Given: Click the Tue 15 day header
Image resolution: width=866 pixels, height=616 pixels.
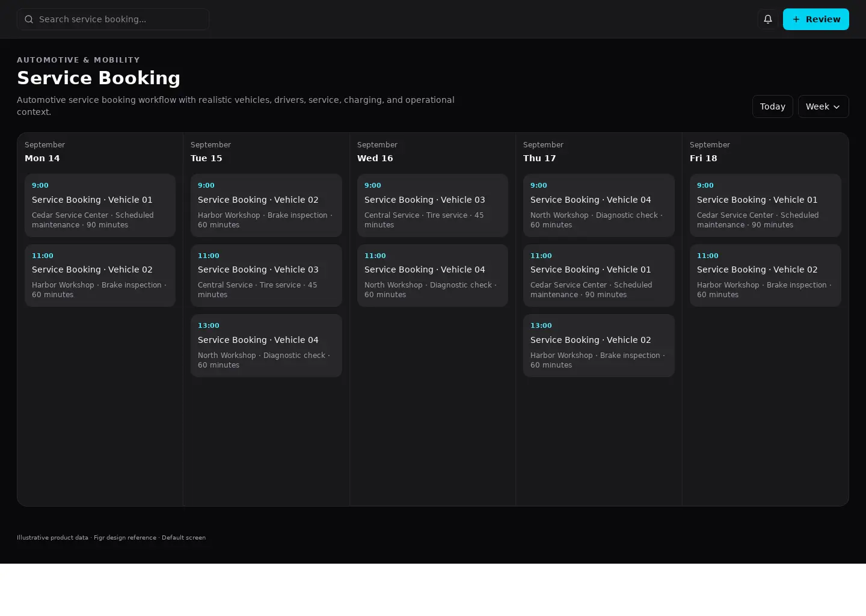Looking at the screenshot, I should pos(206,158).
